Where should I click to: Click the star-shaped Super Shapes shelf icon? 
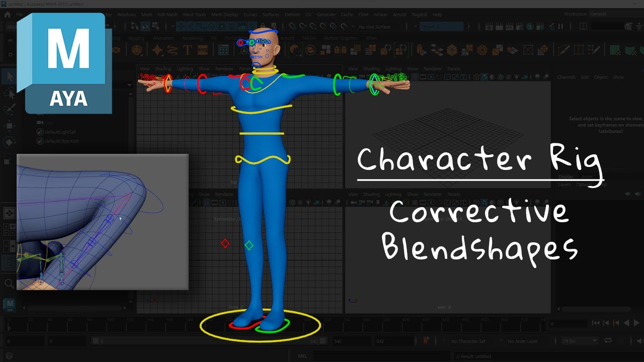click(157, 50)
